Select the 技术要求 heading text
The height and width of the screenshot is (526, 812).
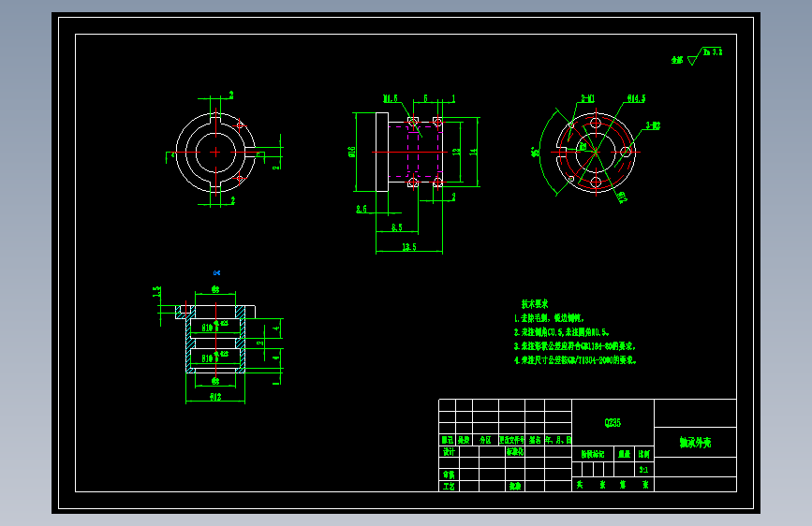click(535, 304)
